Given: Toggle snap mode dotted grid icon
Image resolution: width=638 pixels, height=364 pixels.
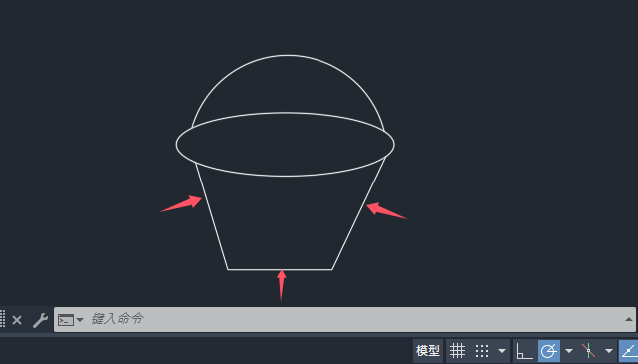Looking at the screenshot, I should (482, 350).
